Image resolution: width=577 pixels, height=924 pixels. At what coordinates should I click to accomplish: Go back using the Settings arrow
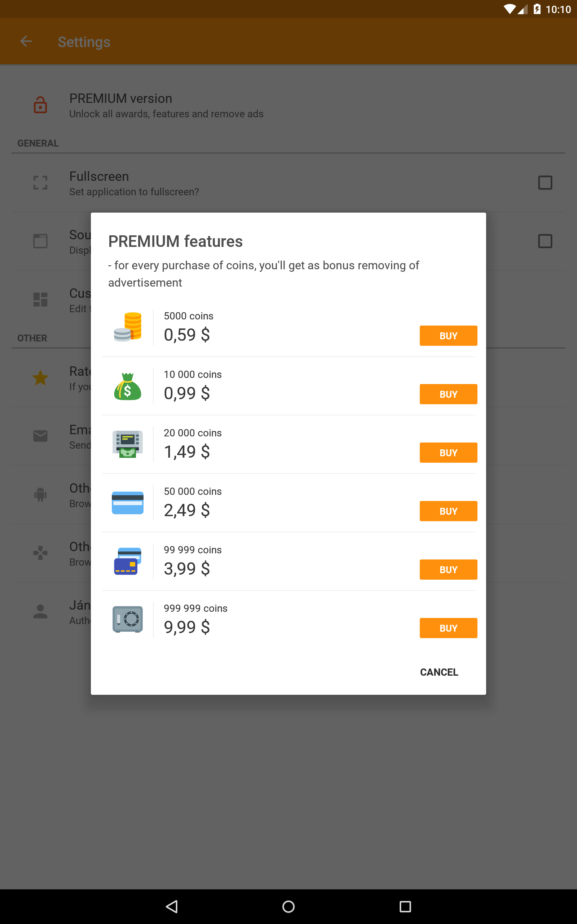point(26,41)
